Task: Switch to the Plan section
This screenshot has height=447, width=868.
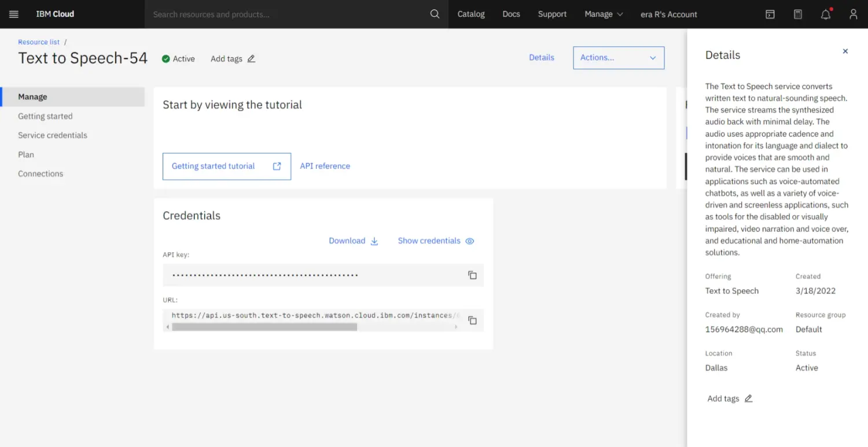Action: tap(26, 154)
